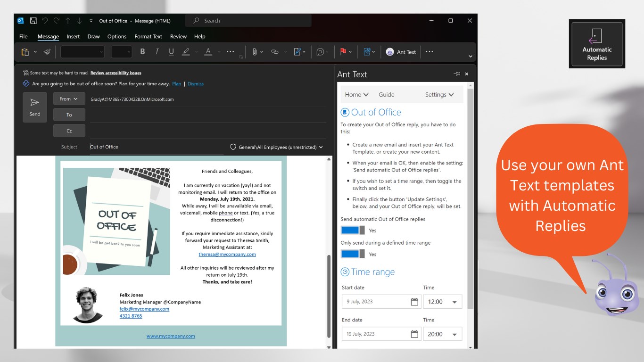Go to next item with down arrow
Viewport: 644px width, 362px height.
tap(79, 21)
